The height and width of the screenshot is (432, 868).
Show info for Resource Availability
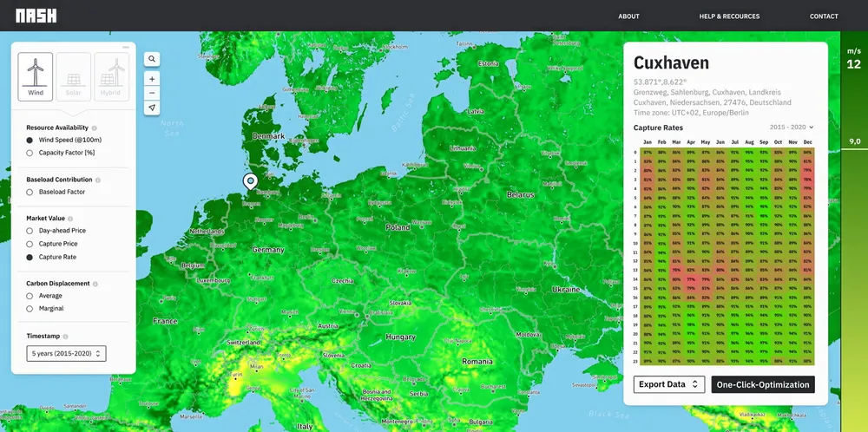point(94,128)
